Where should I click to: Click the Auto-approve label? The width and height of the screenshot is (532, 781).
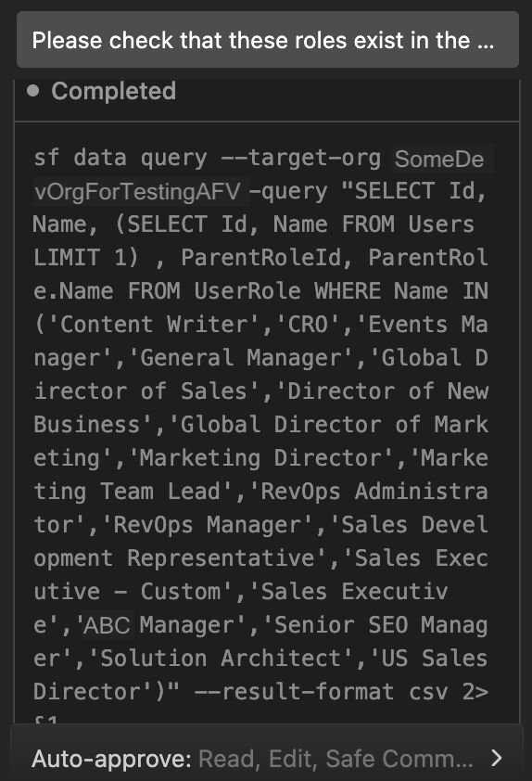tap(111, 759)
